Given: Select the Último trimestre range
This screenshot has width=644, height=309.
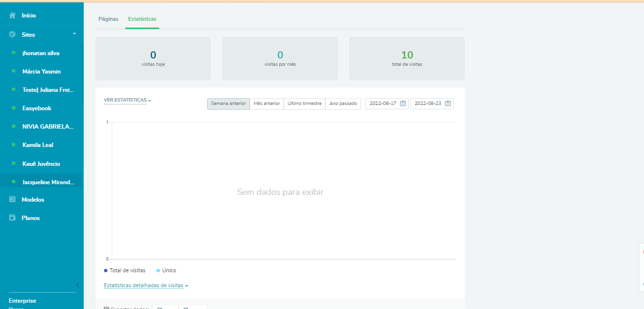Looking at the screenshot, I should point(304,103).
